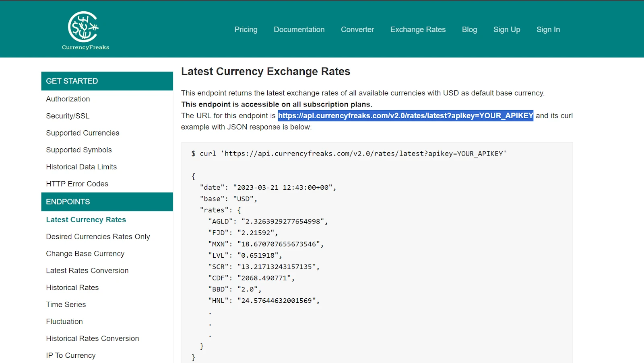Open the Security/SSL documentation section

click(67, 116)
